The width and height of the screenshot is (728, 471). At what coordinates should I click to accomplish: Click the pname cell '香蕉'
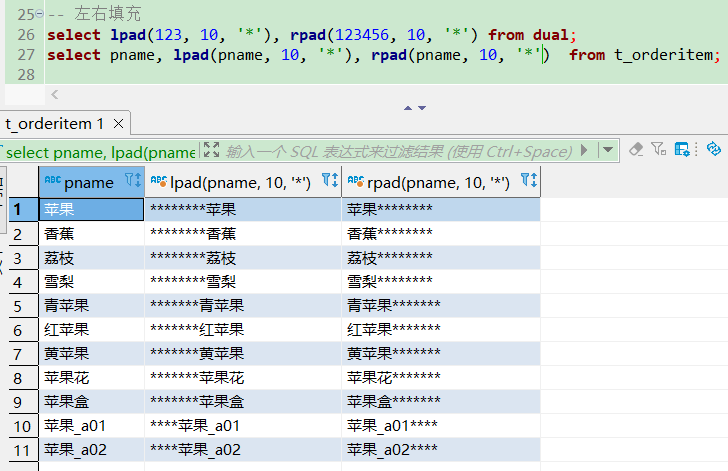point(91,234)
